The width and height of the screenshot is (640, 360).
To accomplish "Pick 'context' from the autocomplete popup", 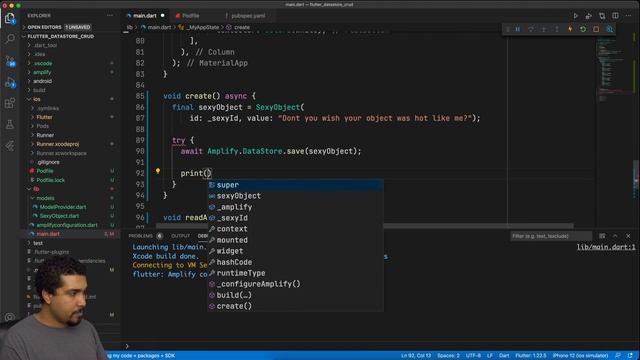I will click(296, 229).
